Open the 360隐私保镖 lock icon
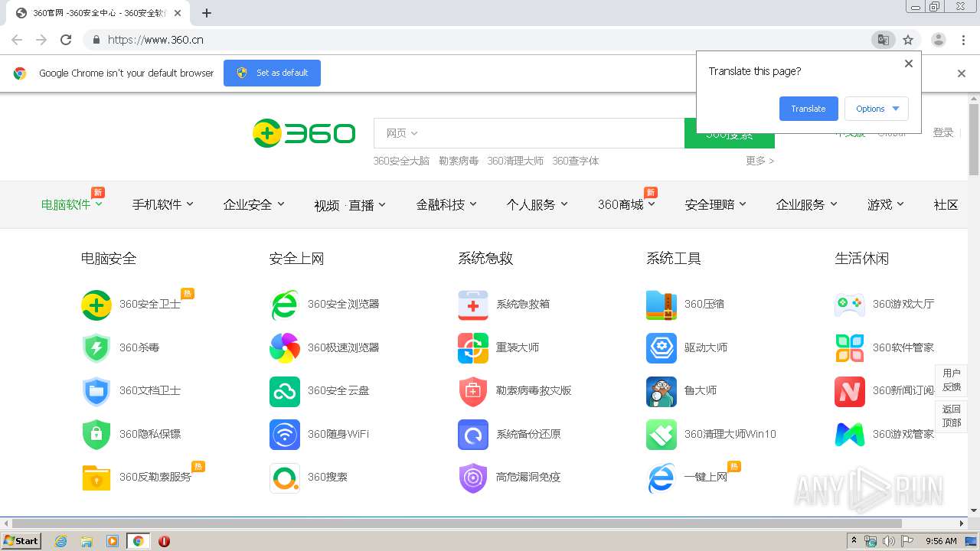 (x=96, y=435)
